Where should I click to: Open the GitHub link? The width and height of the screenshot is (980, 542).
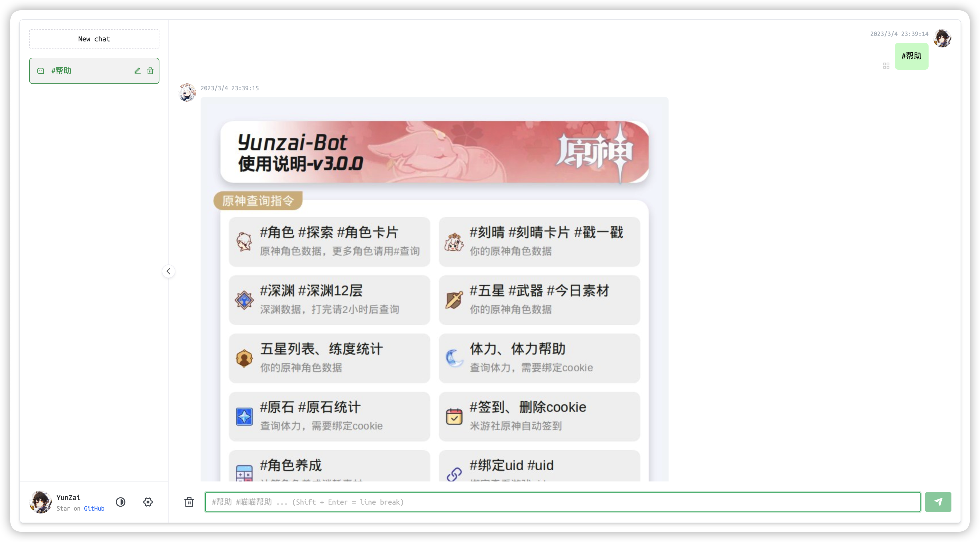click(x=94, y=508)
